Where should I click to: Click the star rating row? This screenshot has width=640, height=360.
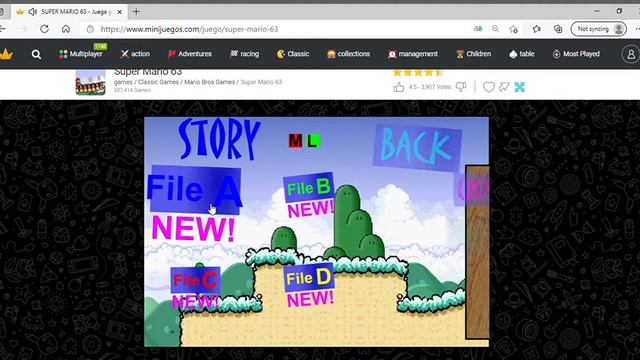click(417, 73)
